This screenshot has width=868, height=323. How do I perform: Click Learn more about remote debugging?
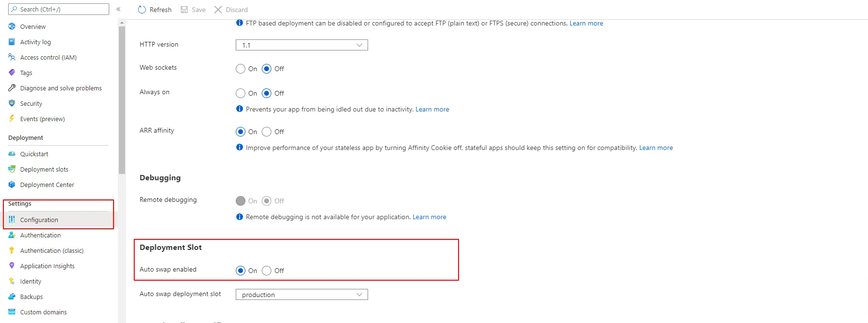click(429, 217)
